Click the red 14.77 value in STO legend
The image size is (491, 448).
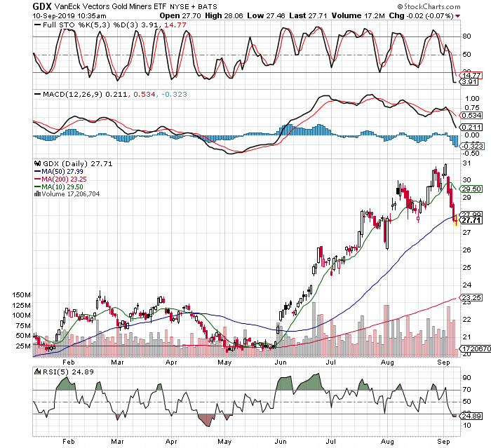pyautogui.click(x=175, y=25)
